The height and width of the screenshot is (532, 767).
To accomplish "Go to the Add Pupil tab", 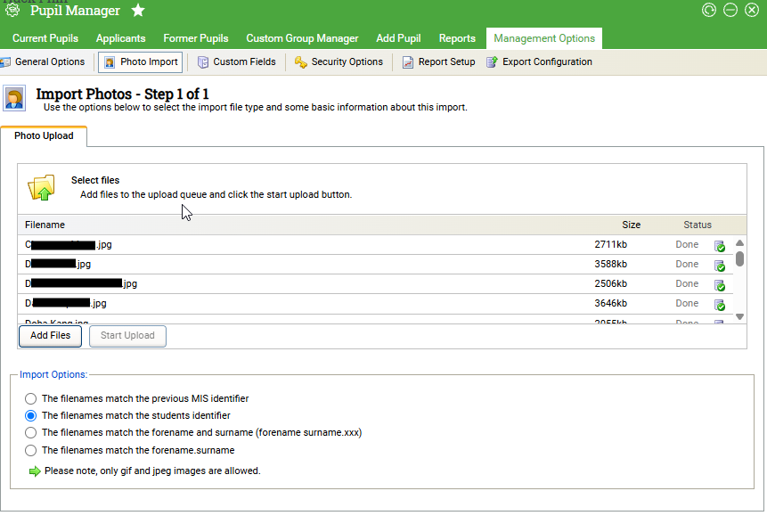I will pos(398,38).
